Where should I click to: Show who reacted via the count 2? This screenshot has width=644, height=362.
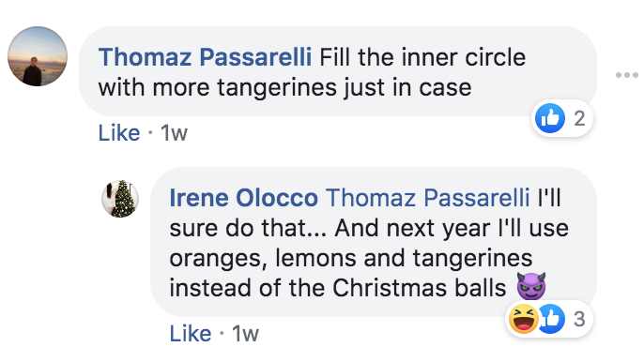point(579,118)
